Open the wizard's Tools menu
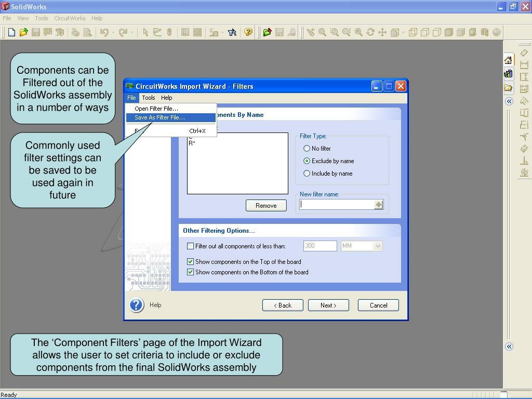 coord(148,98)
